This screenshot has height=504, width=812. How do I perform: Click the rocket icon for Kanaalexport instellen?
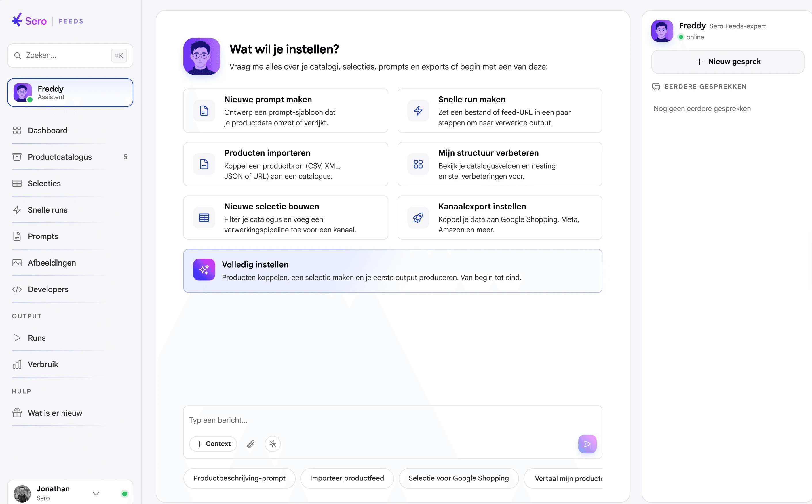[x=418, y=218]
